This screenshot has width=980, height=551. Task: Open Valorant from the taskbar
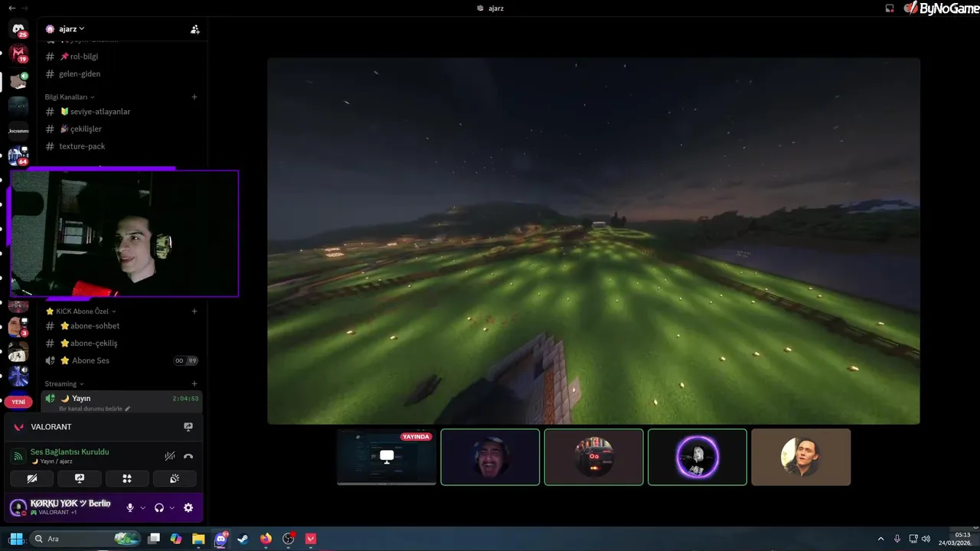311,539
